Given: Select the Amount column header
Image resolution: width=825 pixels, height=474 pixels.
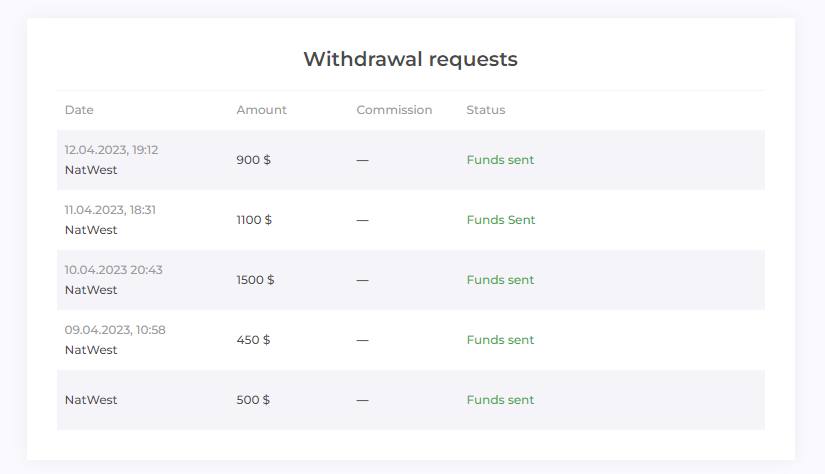Looking at the screenshot, I should [261, 110].
